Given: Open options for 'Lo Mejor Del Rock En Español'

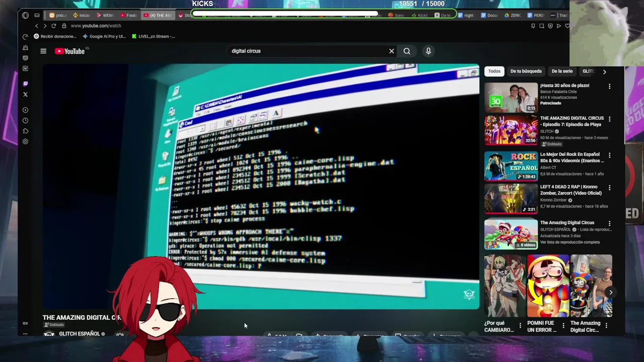Looking at the screenshot, I should (609, 155).
